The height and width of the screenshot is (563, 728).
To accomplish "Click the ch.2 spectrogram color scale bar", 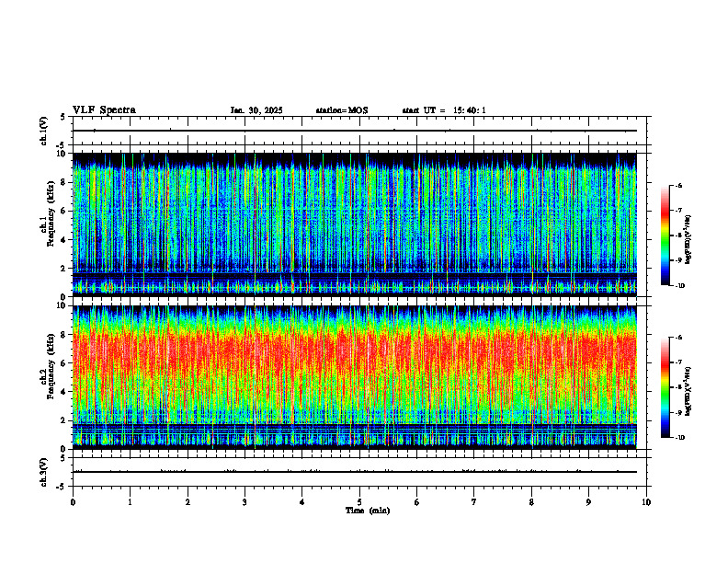I will coord(665,387).
